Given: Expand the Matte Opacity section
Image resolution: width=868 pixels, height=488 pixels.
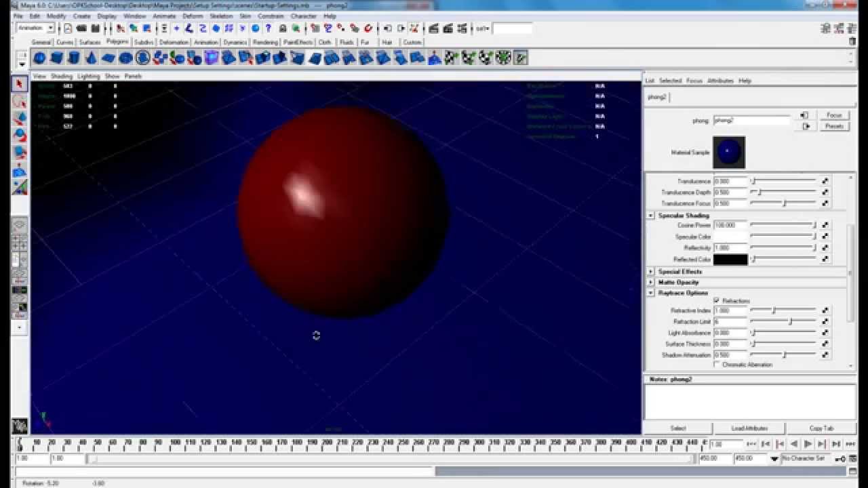Looking at the screenshot, I should [650, 283].
